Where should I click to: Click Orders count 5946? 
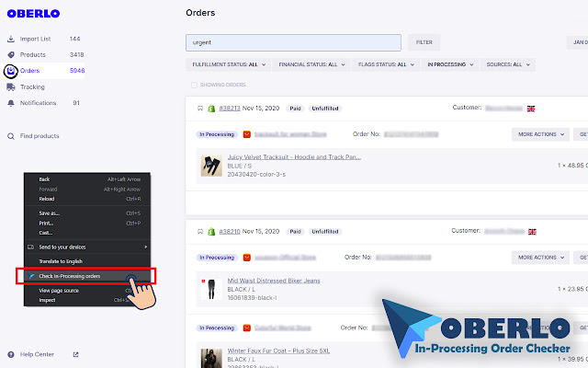point(77,71)
